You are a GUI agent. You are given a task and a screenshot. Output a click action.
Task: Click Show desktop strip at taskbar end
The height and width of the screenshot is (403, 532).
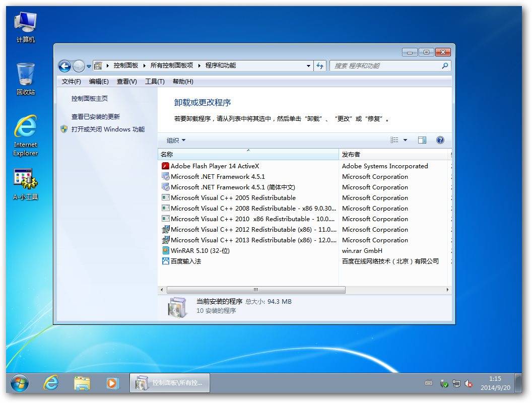(x=518, y=383)
